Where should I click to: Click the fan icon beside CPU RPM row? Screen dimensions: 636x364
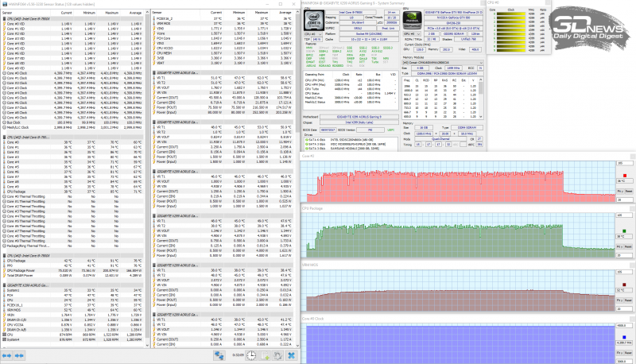pos(5,335)
